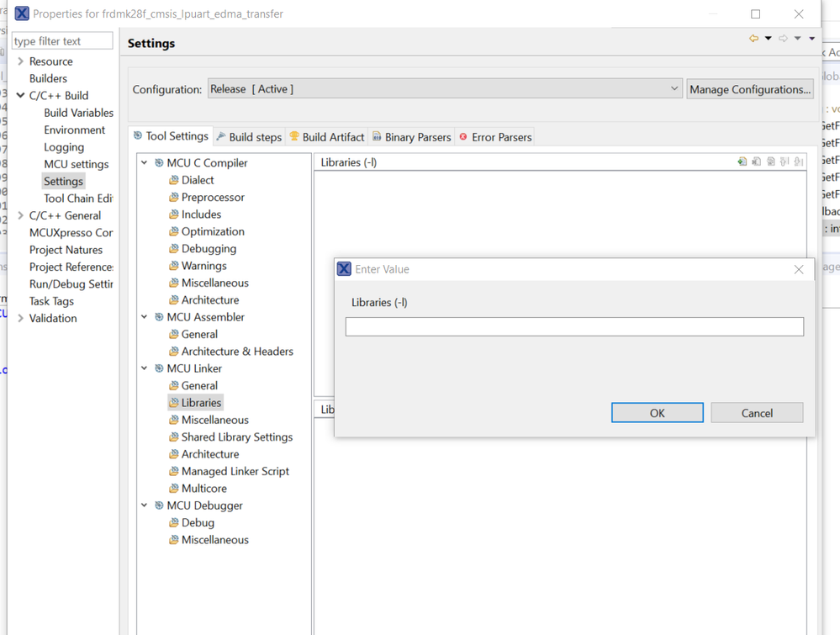840x635 pixels.
Task: Click the Edit library icon
Action: pos(770,161)
